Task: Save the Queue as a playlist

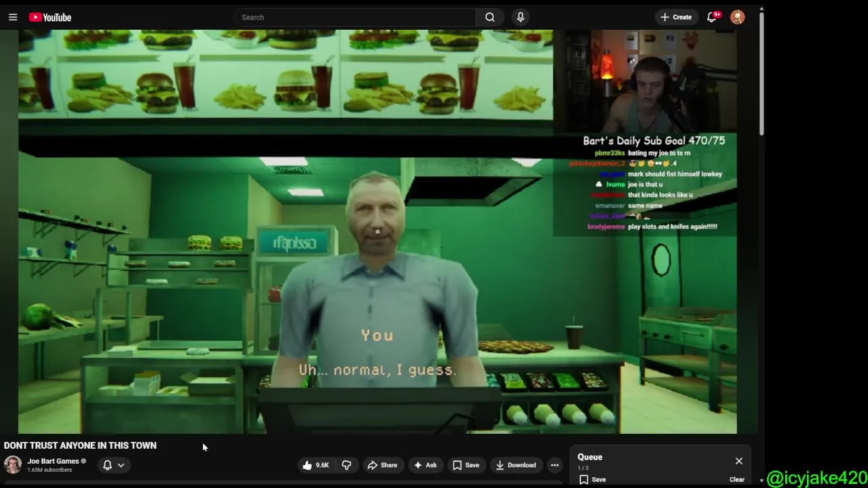Action: point(592,479)
